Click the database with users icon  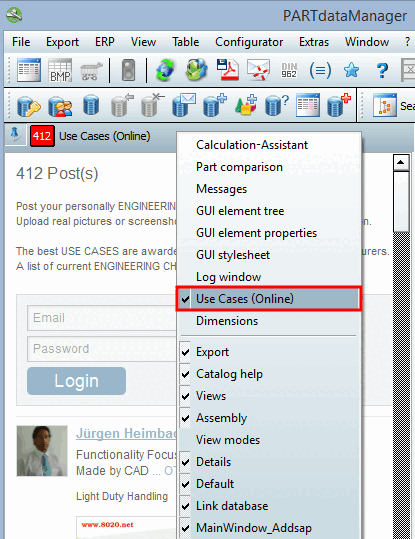[x=60, y=106]
